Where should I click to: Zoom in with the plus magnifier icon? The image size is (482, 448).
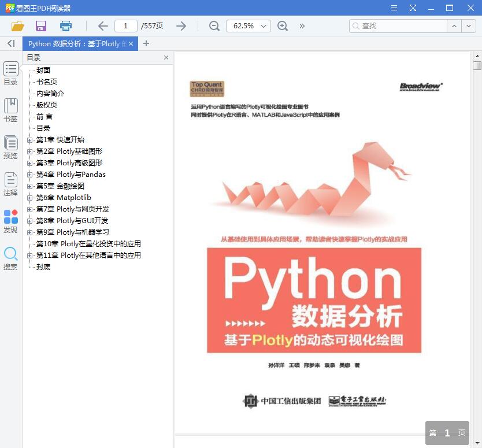[283, 26]
